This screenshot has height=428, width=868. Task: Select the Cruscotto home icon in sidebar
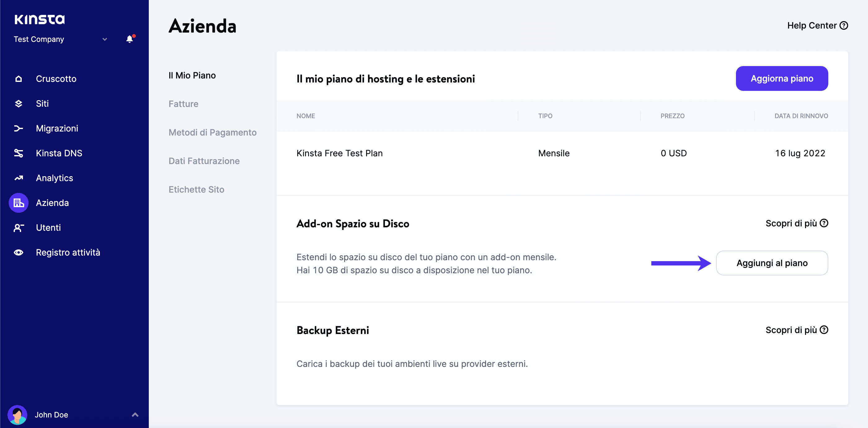pyautogui.click(x=19, y=78)
